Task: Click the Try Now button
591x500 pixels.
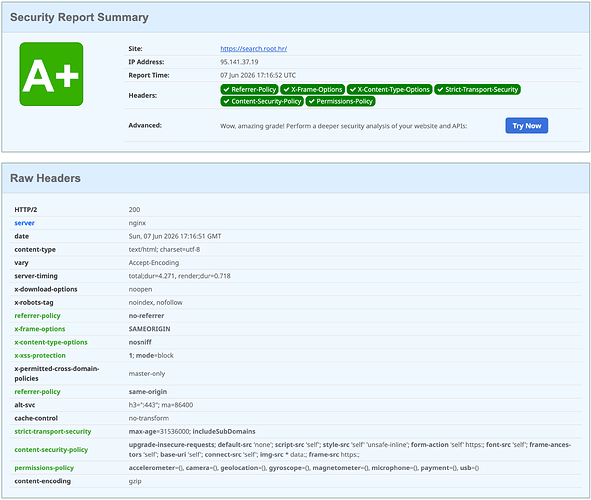Action: pos(527,126)
